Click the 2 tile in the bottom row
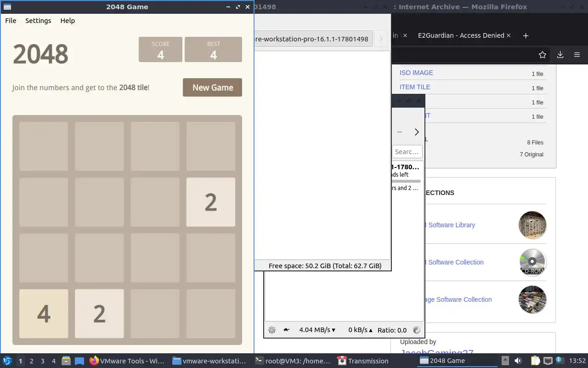The height and width of the screenshot is (368, 588). tap(99, 314)
